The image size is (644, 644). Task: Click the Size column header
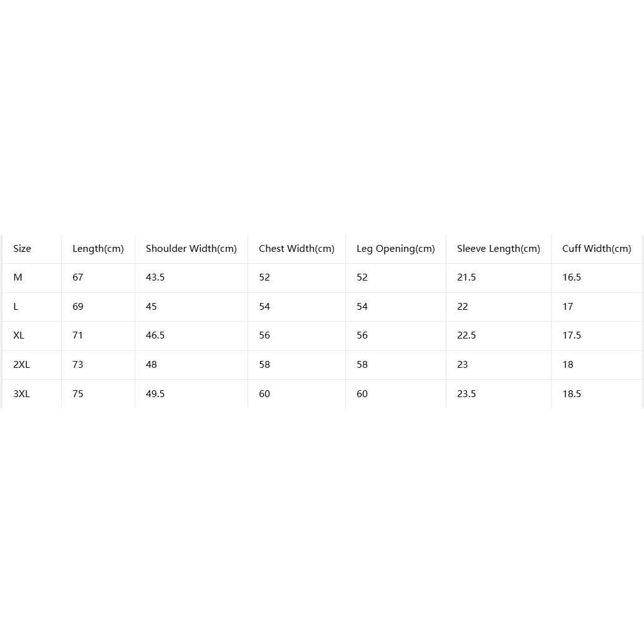click(22, 249)
